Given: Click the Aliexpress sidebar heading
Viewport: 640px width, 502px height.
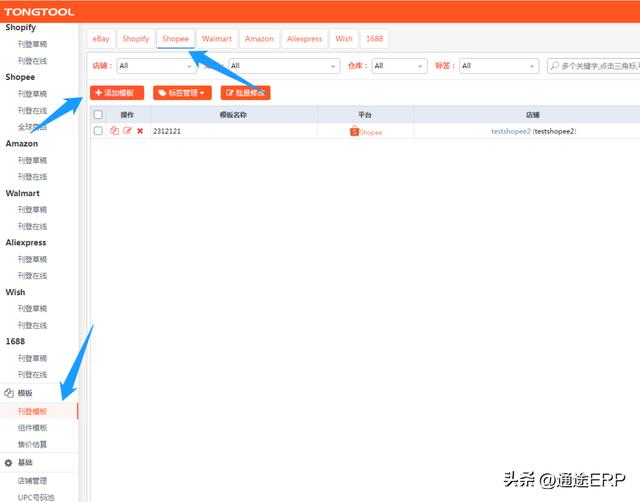Looking at the screenshot, I should pyautogui.click(x=26, y=243).
